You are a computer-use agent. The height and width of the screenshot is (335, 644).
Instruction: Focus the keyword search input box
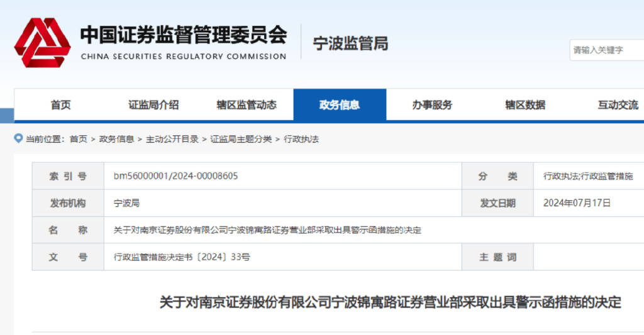606,50
